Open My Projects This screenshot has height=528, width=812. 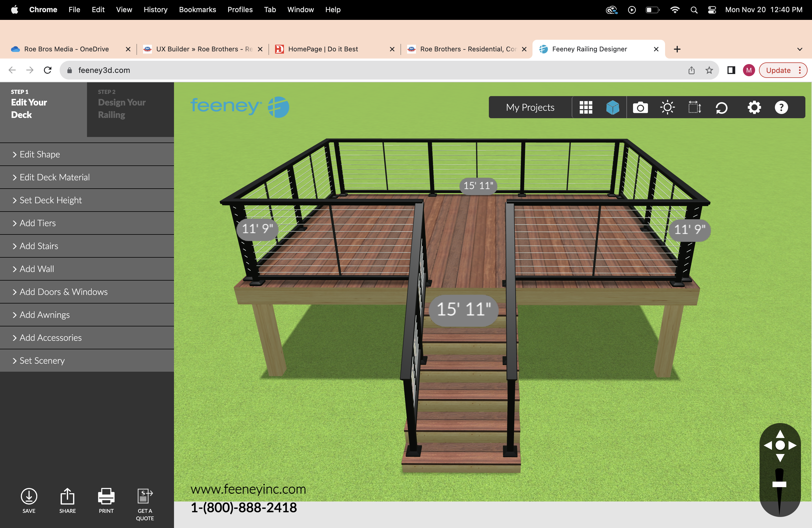point(530,107)
